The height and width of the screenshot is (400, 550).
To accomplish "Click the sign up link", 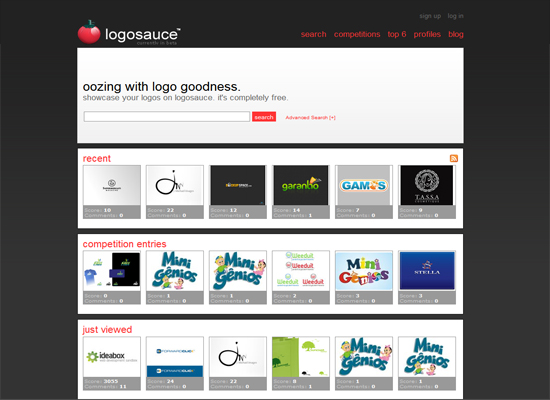I will tap(430, 16).
